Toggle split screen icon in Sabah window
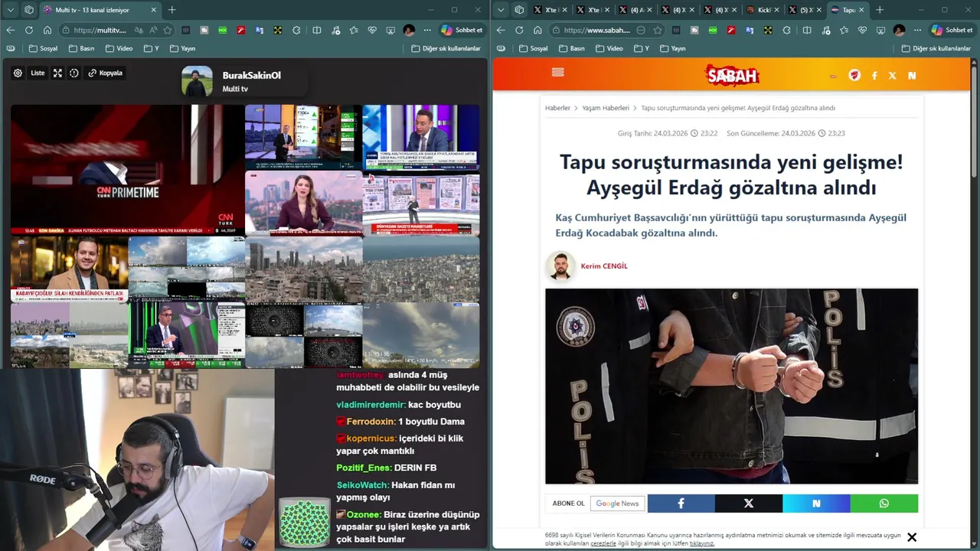This screenshot has width=980, height=551. tap(807, 30)
